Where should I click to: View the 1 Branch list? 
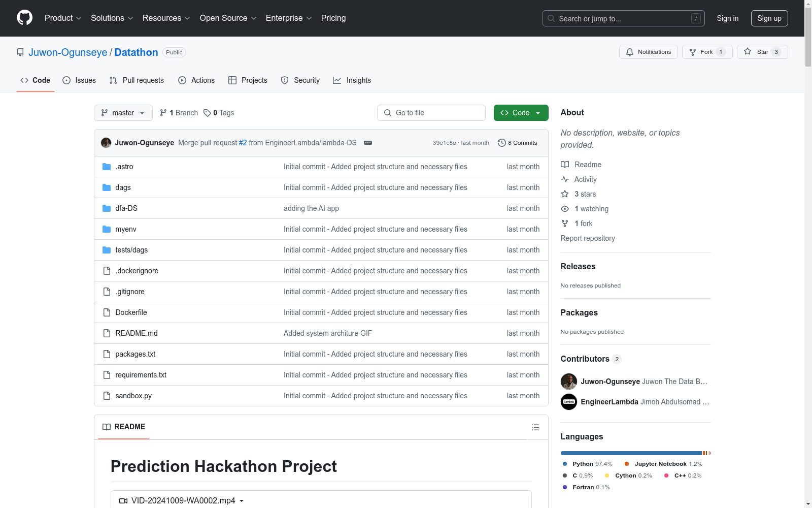(179, 113)
